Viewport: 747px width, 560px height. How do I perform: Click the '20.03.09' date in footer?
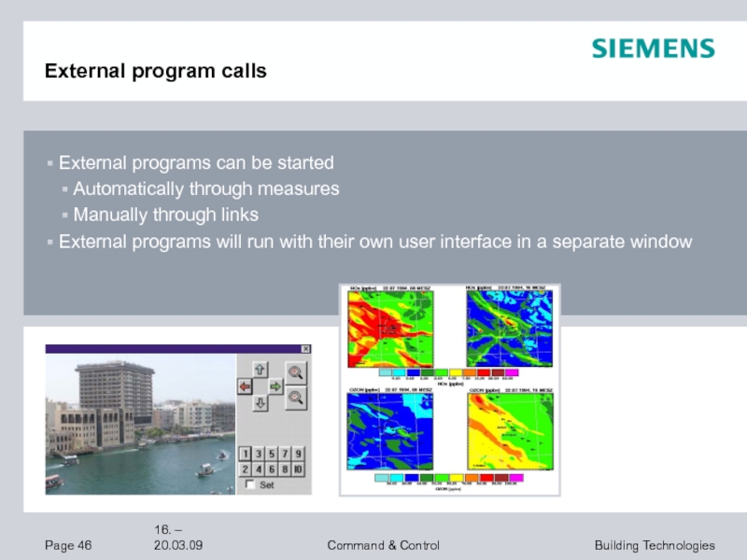point(178,545)
